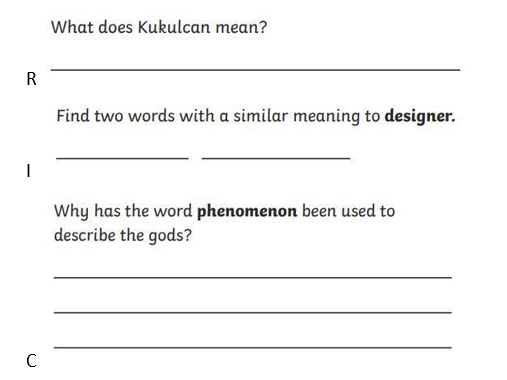Click the bold word 'phenomenon'
The height and width of the screenshot is (380, 507).
point(247,212)
